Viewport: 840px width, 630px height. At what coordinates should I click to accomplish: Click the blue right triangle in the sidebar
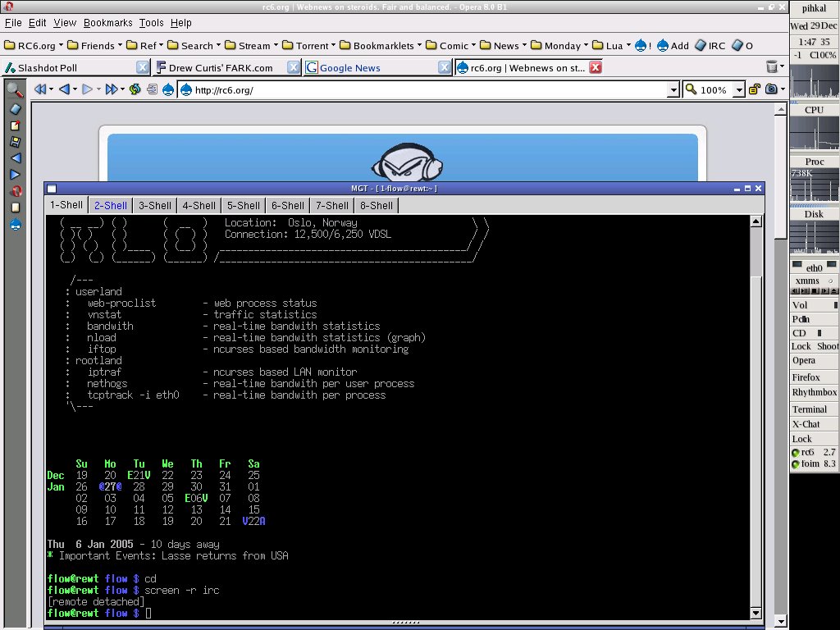[15, 175]
